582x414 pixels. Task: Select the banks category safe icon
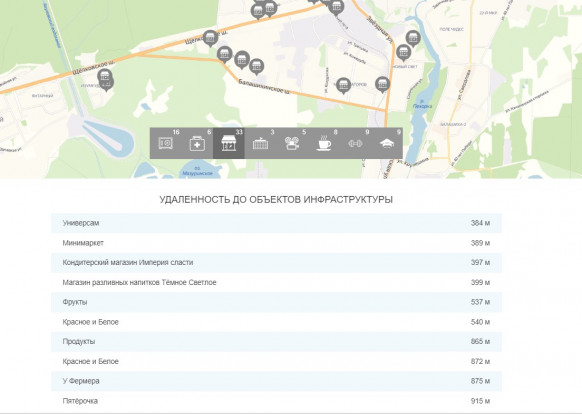point(166,143)
